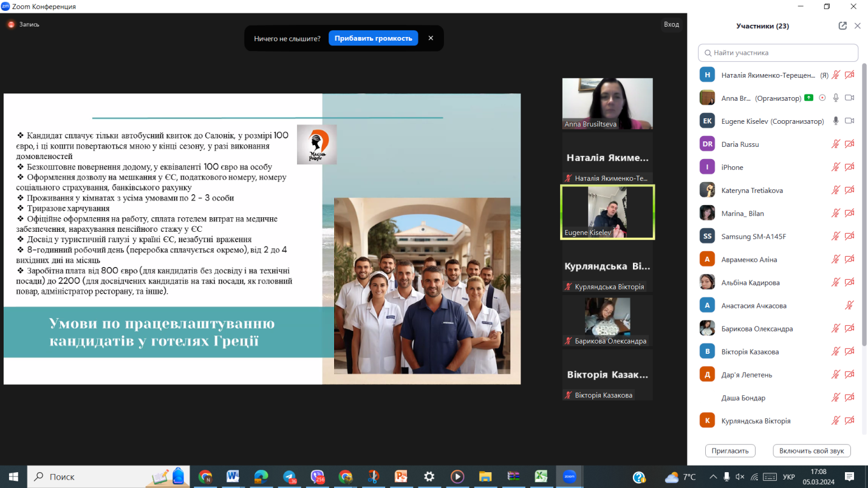
Task: Toggle the video icon on Наталія Якименко-Терещенко's row
Action: coord(849,75)
